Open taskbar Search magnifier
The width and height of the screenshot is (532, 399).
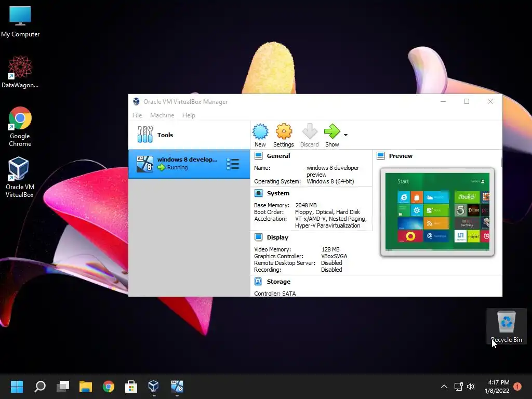pos(40,387)
